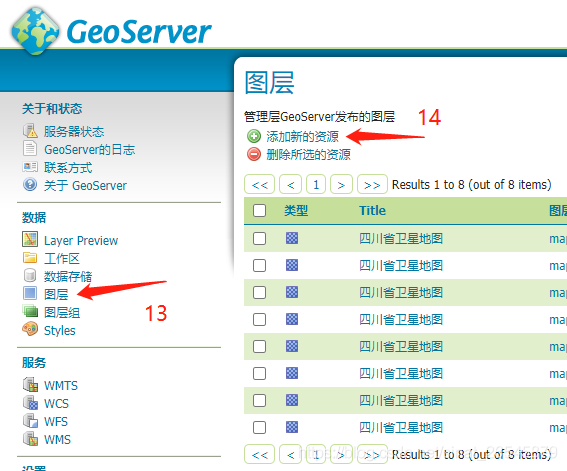Click the GeoServer wordmark text
Viewport: 567px width, 471px height.
pos(139,32)
